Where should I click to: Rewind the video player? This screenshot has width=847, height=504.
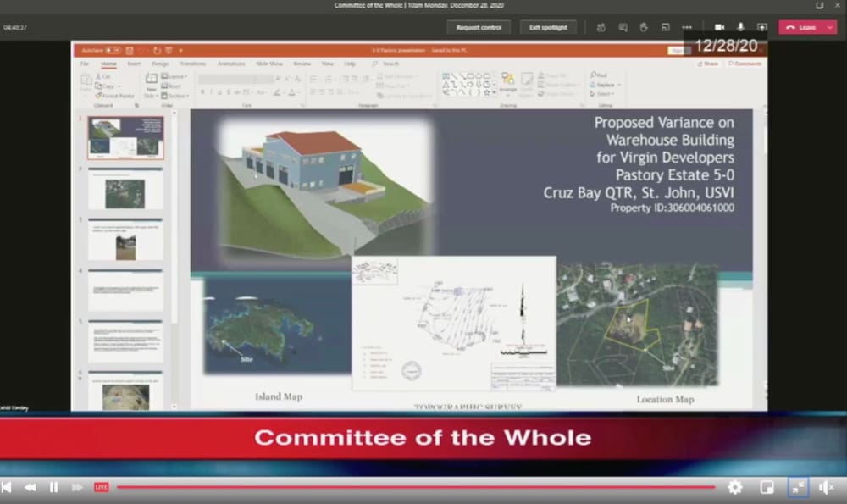pos(30,487)
